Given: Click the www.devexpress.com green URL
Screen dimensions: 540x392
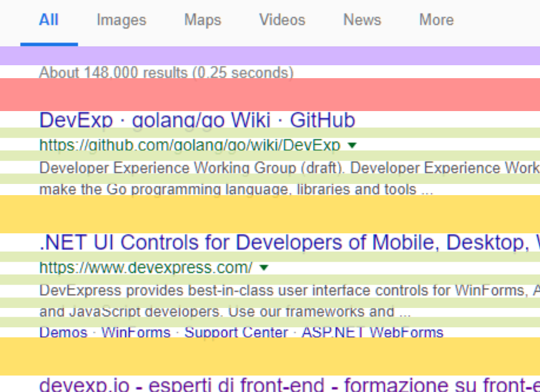Looking at the screenshot, I should click(146, 267).
